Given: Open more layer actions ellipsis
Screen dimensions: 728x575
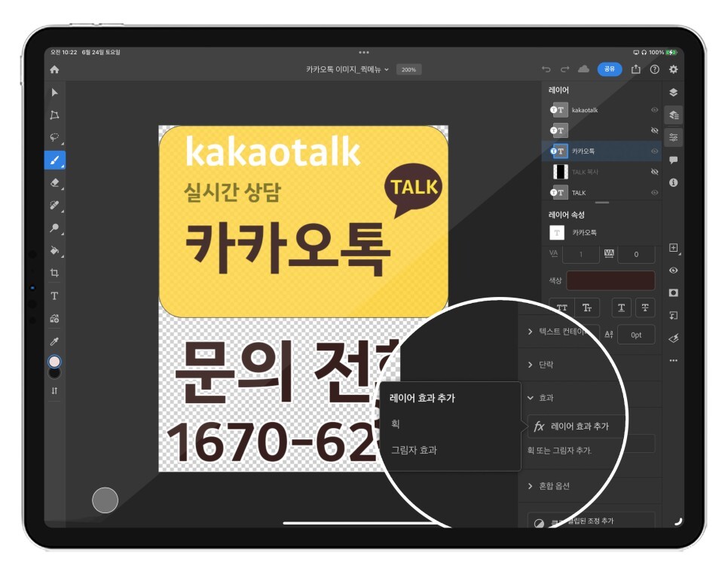Looking at the screenshot, I should (x=673, y=360).
